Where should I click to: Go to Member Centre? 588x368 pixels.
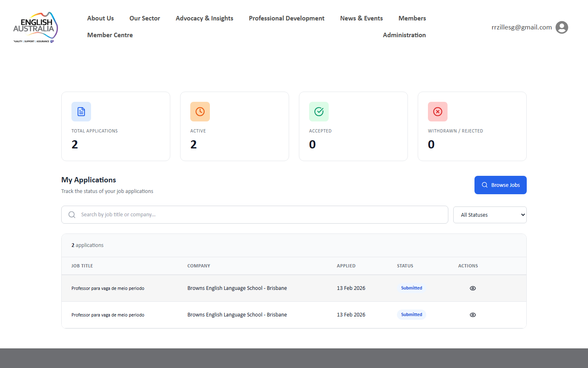[110, 35]
